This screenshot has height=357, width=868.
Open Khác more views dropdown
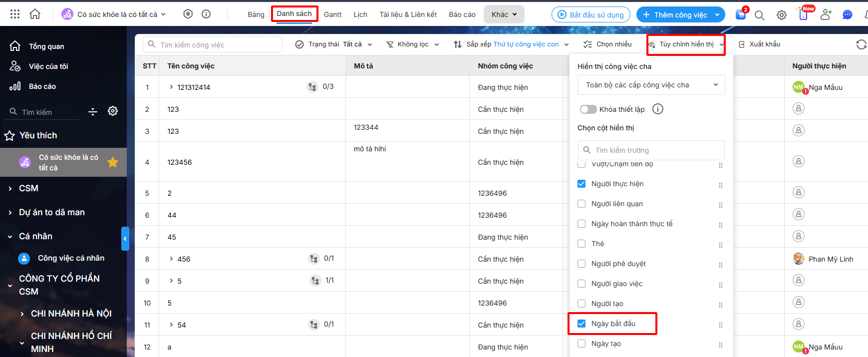pos(504,14)
